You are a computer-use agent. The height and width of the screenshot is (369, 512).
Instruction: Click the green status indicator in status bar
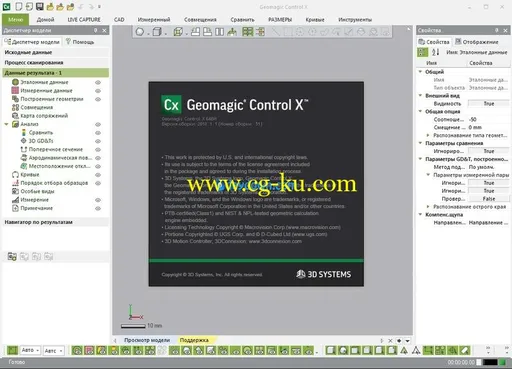[x=502, y=362]
